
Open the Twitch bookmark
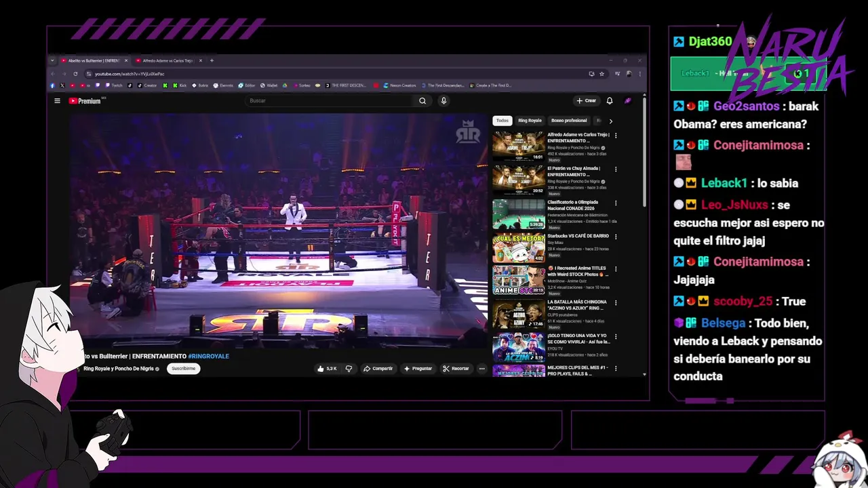113,85
